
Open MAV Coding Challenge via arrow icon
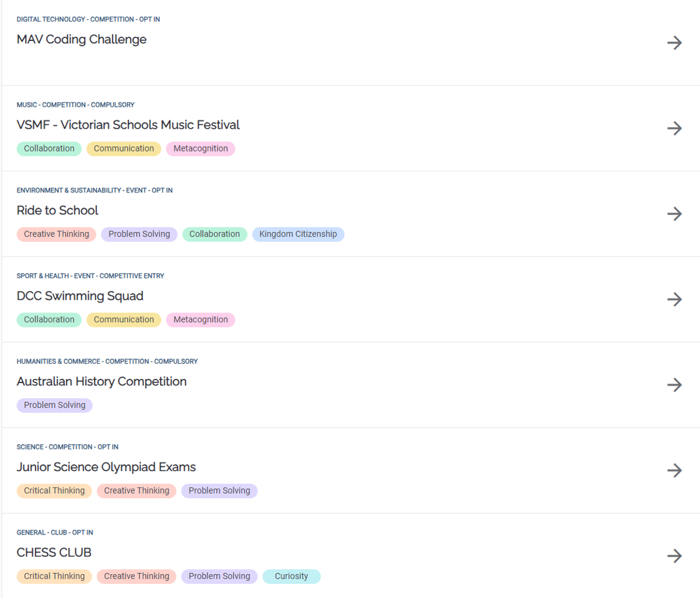pos(674,43)
